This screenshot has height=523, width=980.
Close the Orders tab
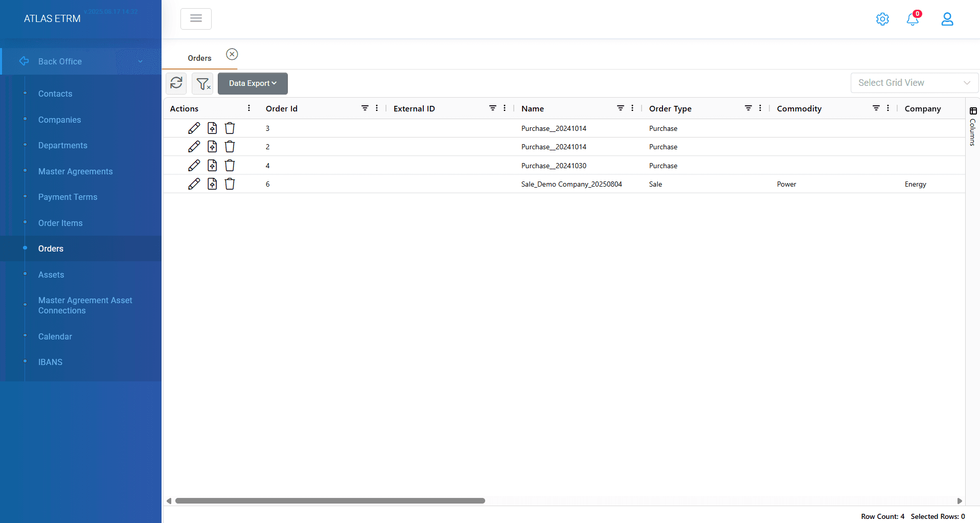coord(232,54)
